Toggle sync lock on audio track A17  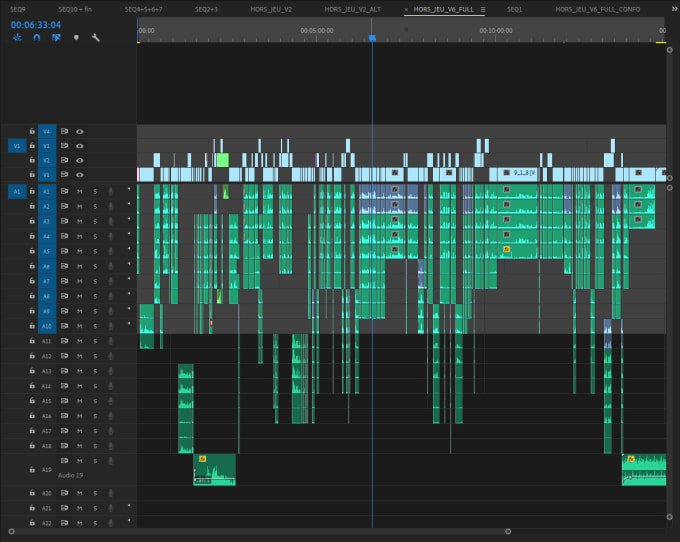pyautogui.click(x=64, y=431)
